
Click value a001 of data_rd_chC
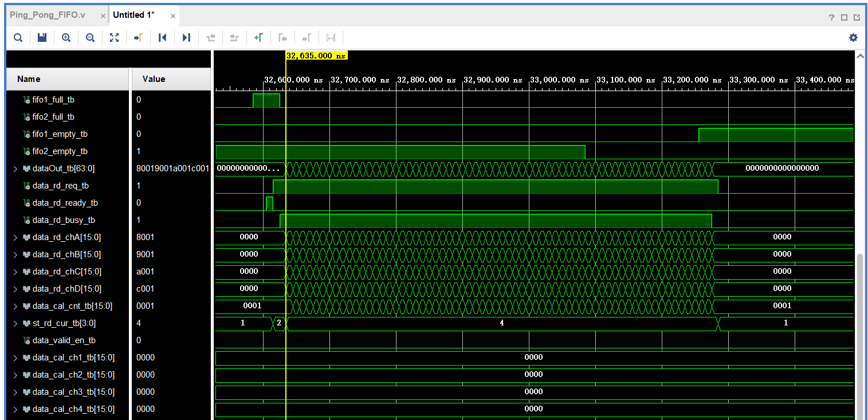coord(145,272)
